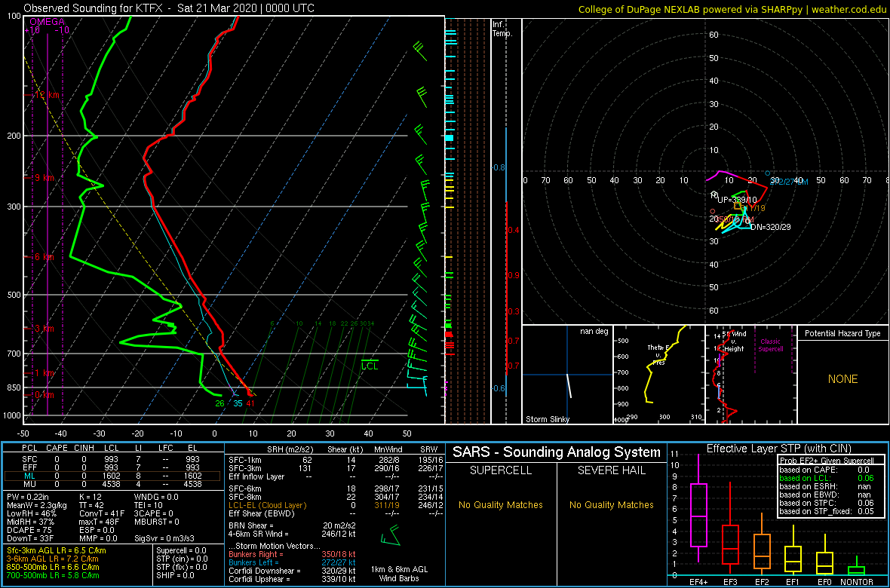890x588 pixels.
Task: Click the '4-6km SR Wind = 246/12 kt' line
Action: click(x=292, y=534)
